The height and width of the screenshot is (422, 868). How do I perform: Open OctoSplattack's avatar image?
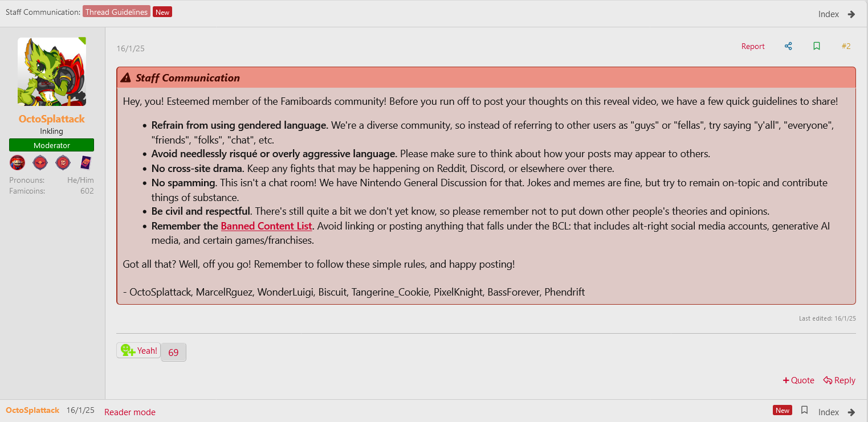tap(52, 72)
